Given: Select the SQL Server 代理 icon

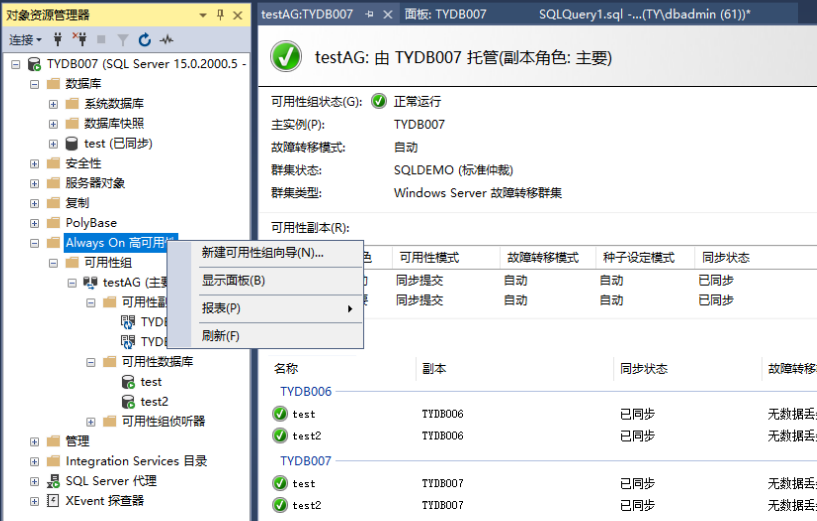Looking at the screenshot, I should tap(53, 481).
